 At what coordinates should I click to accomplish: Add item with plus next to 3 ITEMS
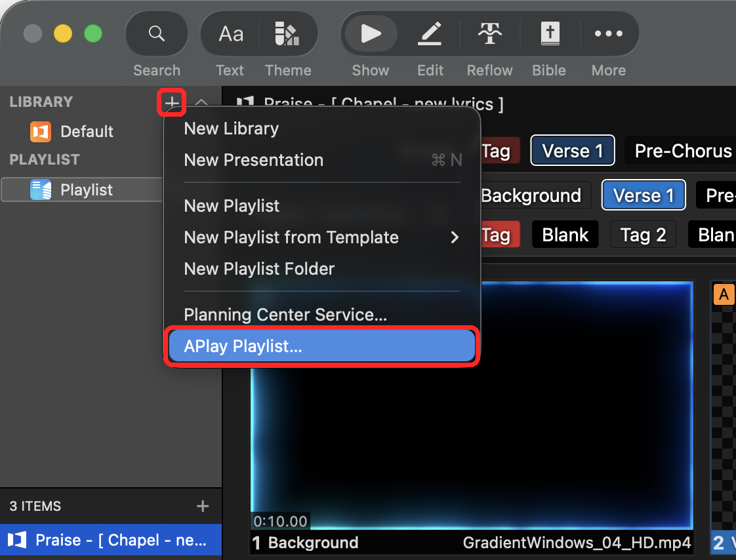click(203, 506)
